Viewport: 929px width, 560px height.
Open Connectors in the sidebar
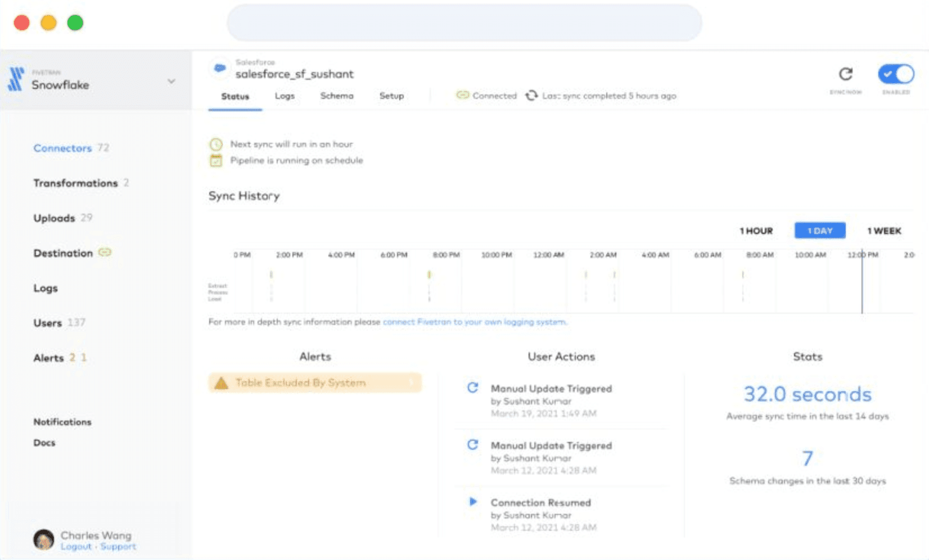(x=62, y=148)
